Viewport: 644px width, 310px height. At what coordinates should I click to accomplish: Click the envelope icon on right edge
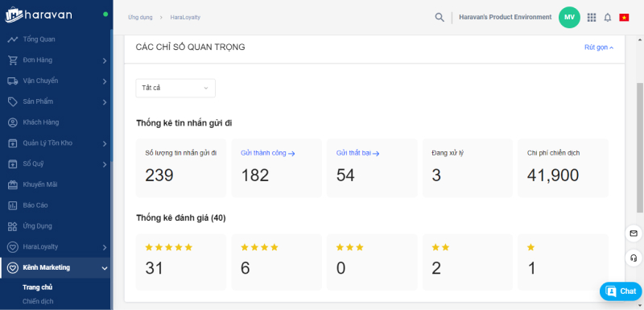(634, 234)
